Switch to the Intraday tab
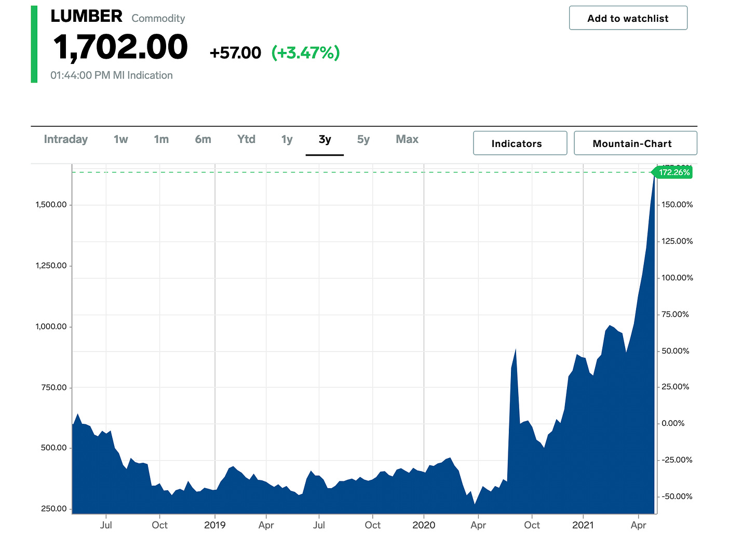This screenshot has width=756, height=551. coord(66,139)
